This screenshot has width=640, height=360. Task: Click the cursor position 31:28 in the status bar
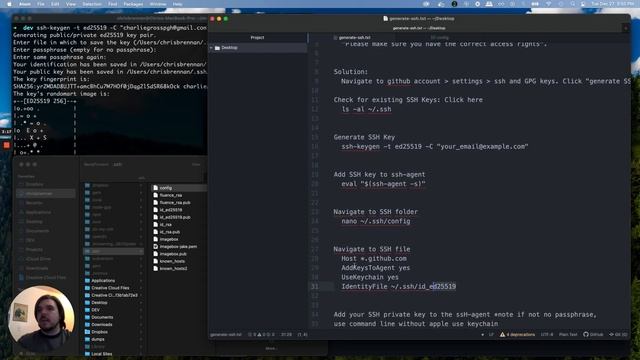[286, 334]
